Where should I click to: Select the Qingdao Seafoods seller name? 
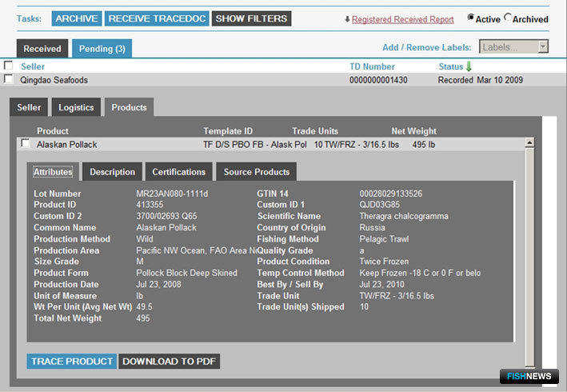point(54,80)
